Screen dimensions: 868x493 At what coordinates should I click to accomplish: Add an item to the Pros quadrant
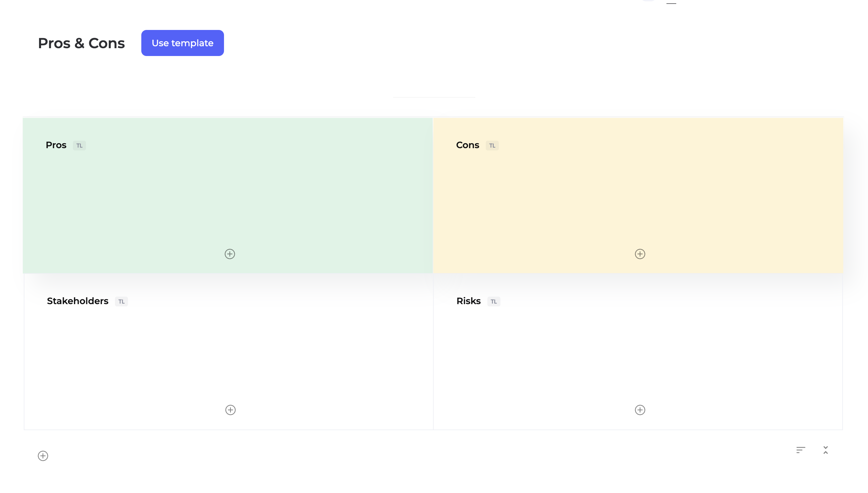coord(230,254)
